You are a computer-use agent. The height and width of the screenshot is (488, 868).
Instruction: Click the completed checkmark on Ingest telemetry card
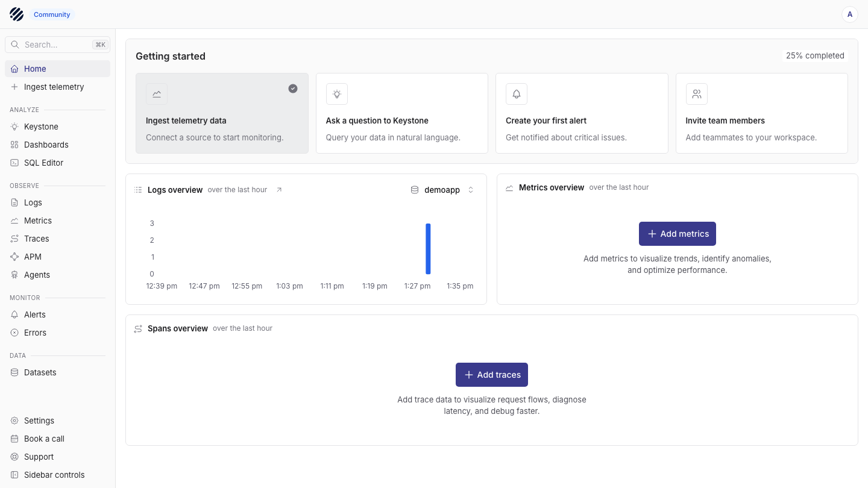(x=293, y=89)
